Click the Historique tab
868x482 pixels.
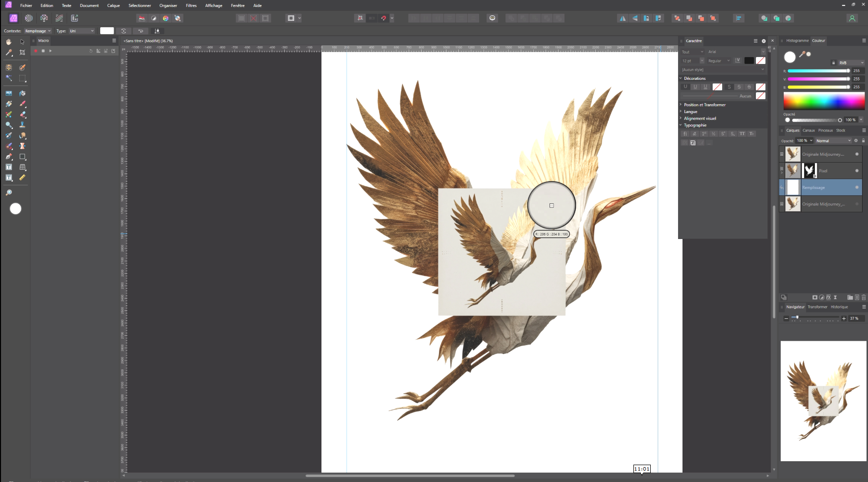[839, 307]
